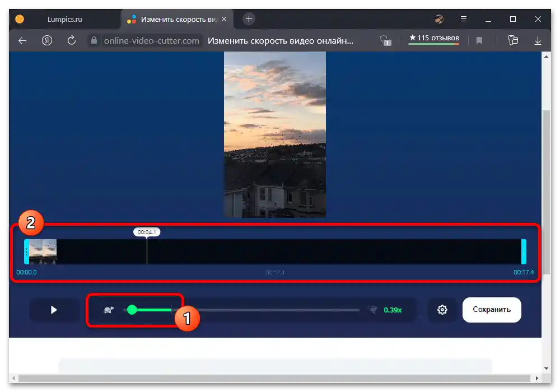Open the Yandex home button
Image resolution: width=560 pixels, height=392 pixels.
click(47, 41)
